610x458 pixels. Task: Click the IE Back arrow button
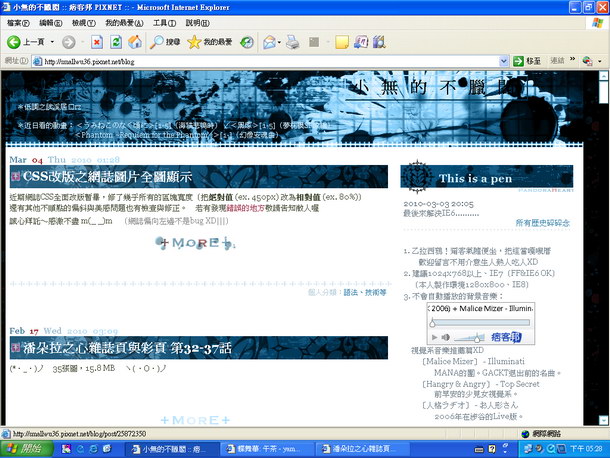click(x=14, y=42)
